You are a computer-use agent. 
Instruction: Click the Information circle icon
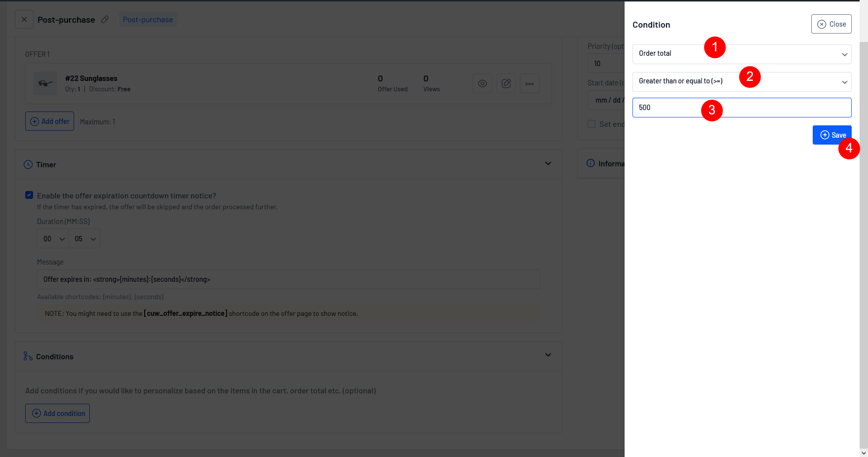(x=591, y=163)
